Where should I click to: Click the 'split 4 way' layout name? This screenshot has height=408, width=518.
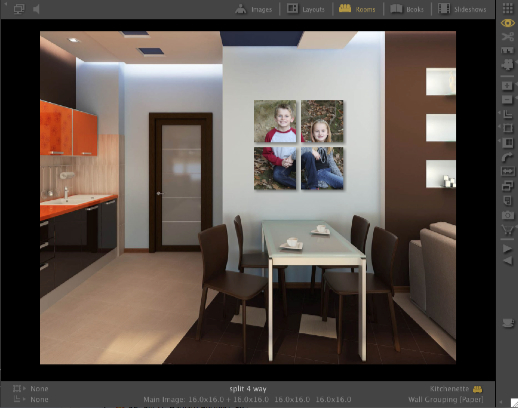tap(248, 389)
